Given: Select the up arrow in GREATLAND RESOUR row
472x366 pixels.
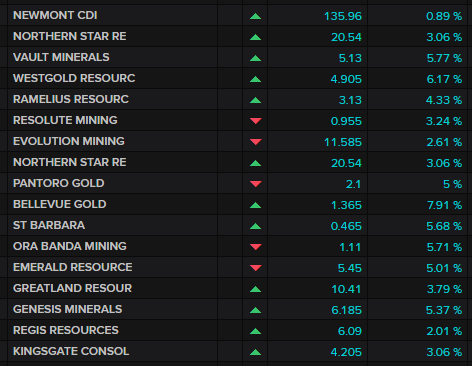Looking at the screenshot, I should (255, 289).
